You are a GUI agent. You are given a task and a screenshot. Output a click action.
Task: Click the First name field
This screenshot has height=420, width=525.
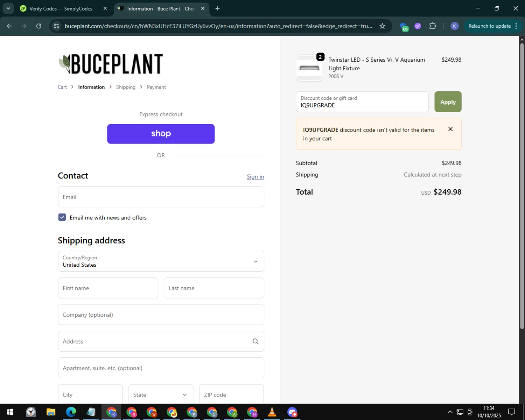(108, 288)
